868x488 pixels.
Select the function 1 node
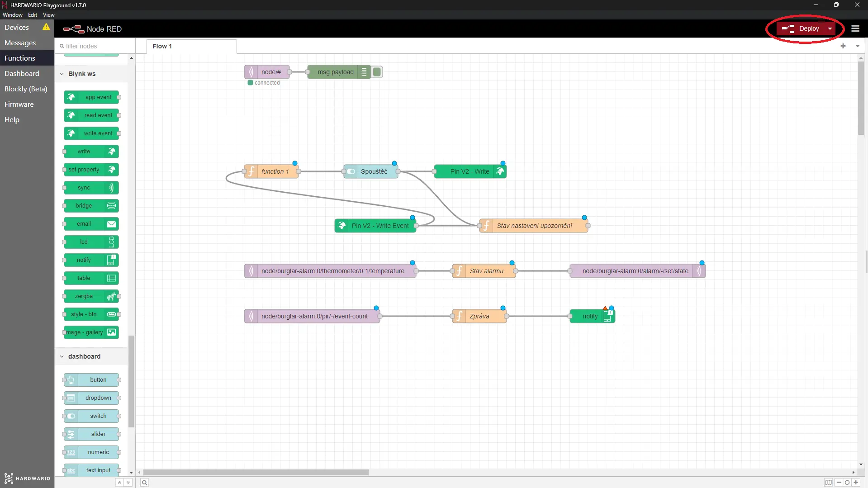point(271,171)
